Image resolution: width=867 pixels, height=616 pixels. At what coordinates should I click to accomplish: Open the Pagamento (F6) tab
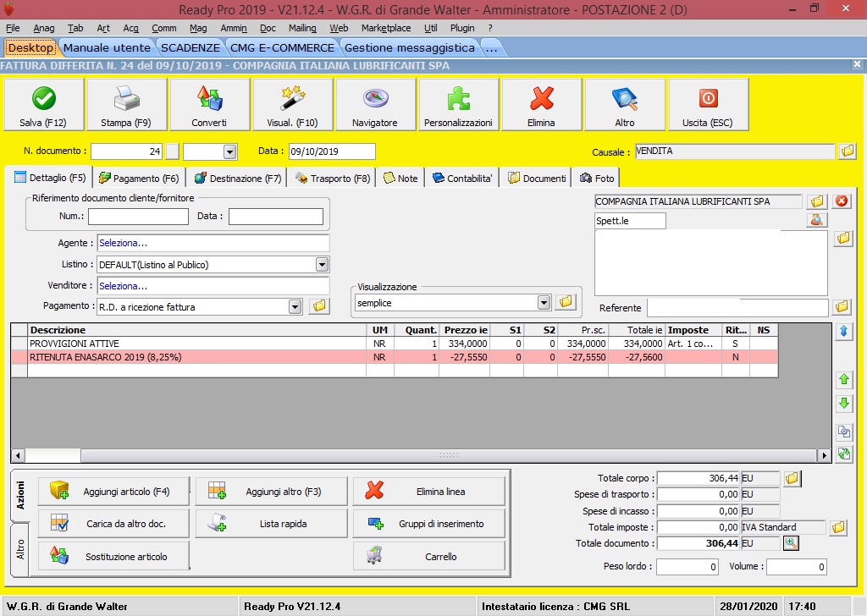[x=140, y=179]
